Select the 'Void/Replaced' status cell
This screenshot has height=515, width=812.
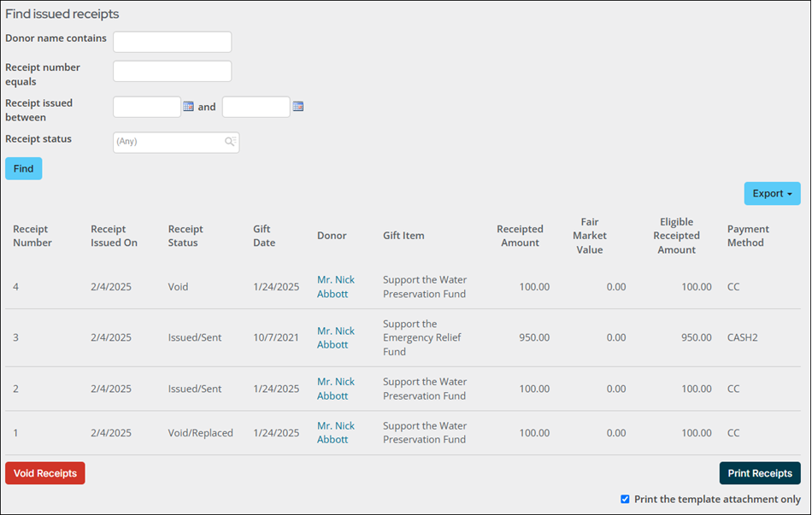pyautogui.click(x=200, y=433)
